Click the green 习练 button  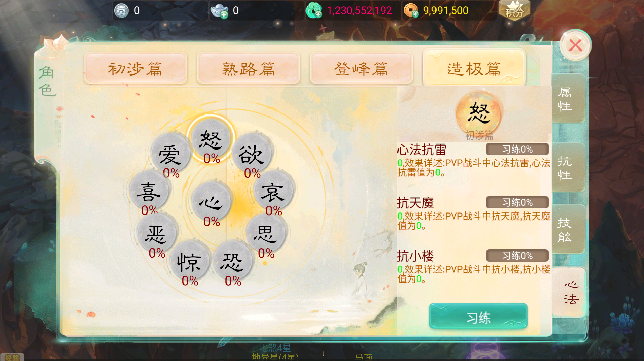click(x=478, y=316)
